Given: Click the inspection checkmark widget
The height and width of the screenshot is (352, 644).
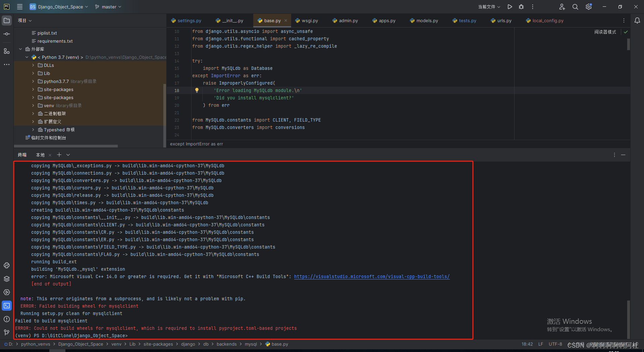Looking at the screenshot, I should pos(626,32).
